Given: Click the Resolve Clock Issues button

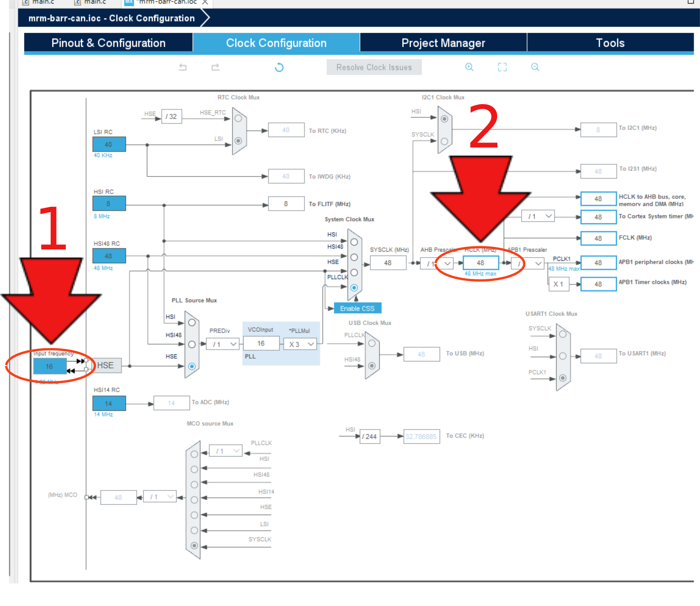Looking at the screenshot, I should 374,67.
